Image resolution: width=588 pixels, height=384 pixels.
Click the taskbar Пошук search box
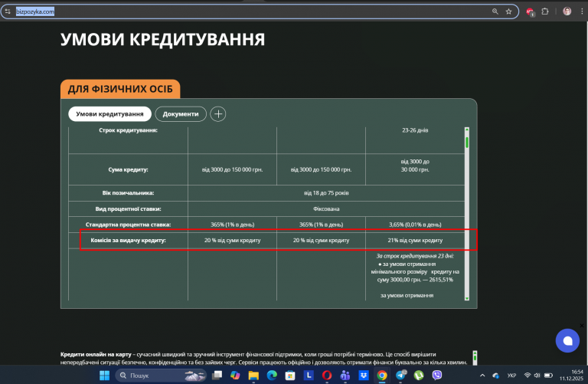click(162, 376)
